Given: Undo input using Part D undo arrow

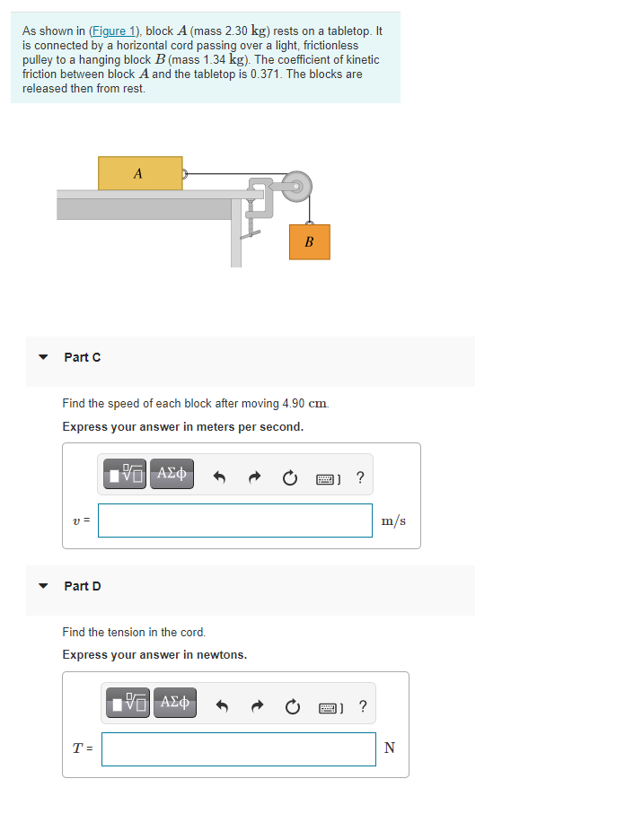Looking at the screenshot, I should tap(222, 704).
